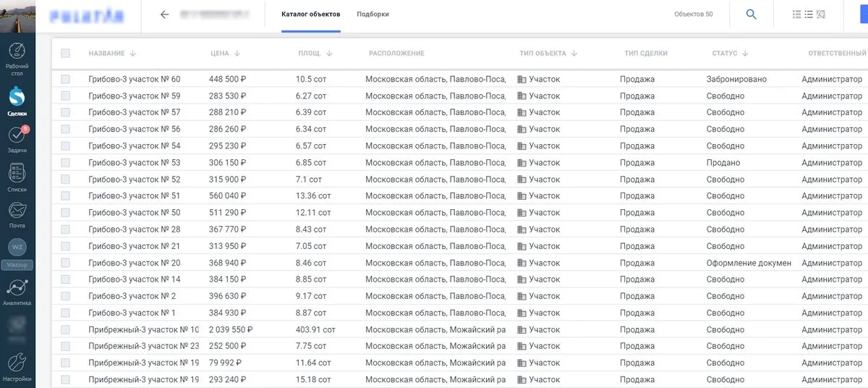Tick the select-all checkbox in table header
Image resolution: width=868 pixels, height=388 pixels.
(x=66, y=53)
